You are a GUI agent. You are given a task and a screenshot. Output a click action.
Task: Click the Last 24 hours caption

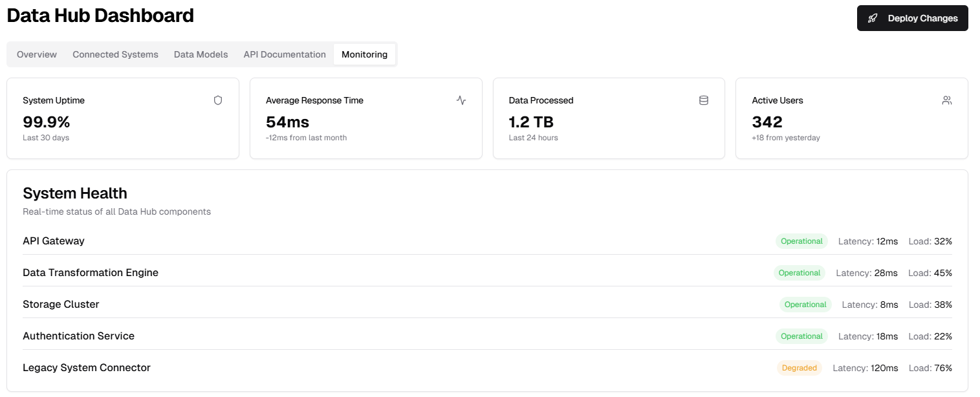534,138
